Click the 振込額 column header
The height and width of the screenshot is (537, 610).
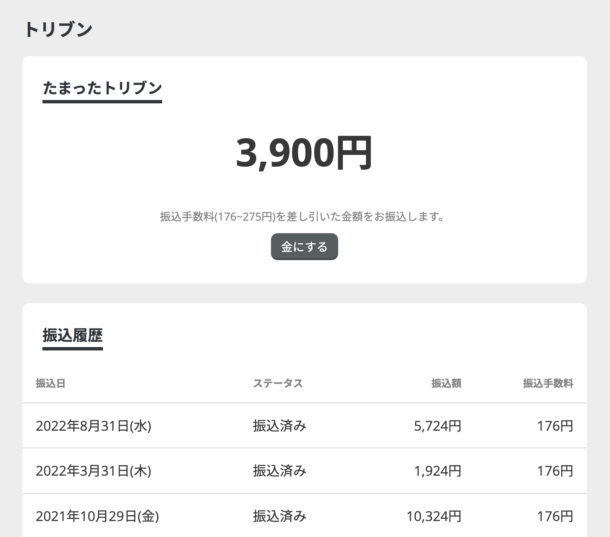[x=446, y=383]
